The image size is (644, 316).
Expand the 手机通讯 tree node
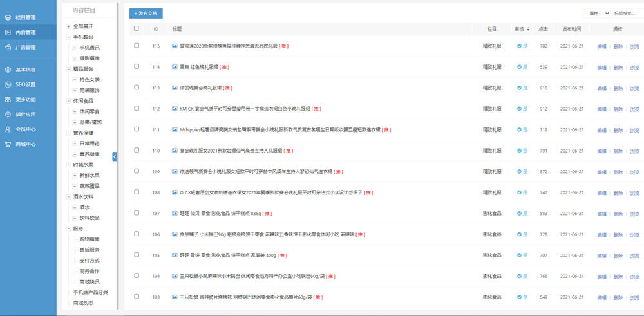coord(75,48)
